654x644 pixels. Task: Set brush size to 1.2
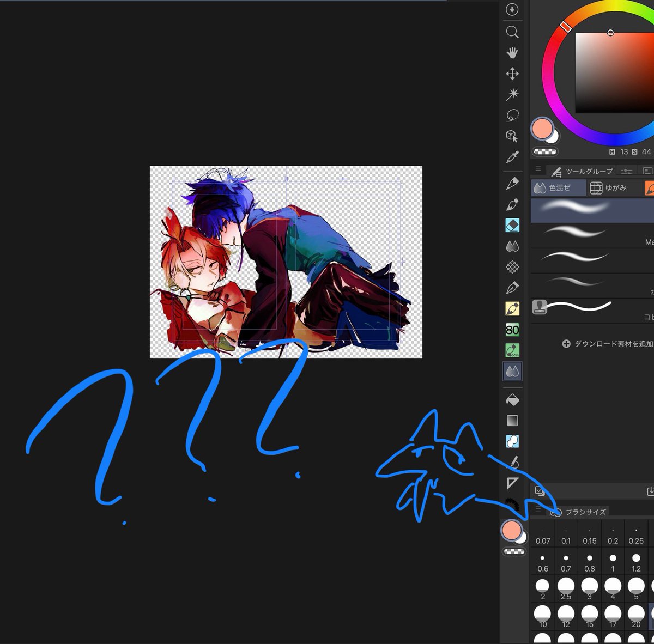click(636, 562)
